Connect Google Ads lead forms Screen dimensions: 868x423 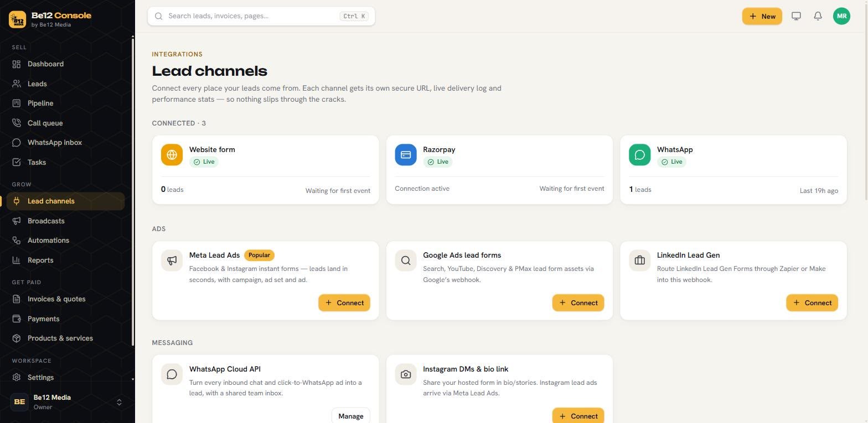(x=578, y=303)
